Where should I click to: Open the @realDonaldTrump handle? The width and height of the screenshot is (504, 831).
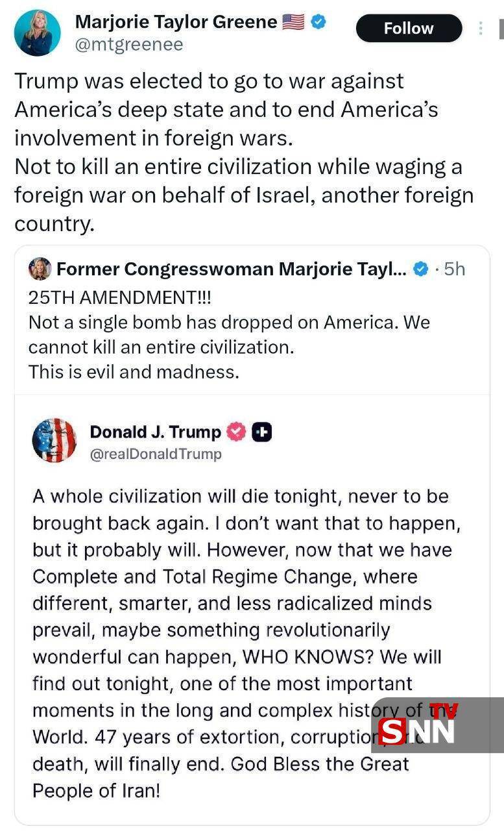click(x=156, y=454)
